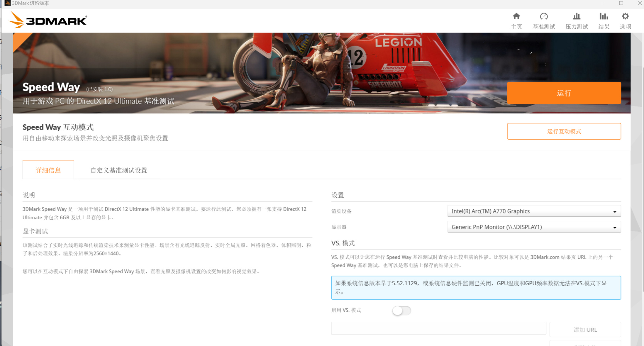Switch to the 详细信息 tab
This screenshot has width=644, height=346.
(48, 170)
